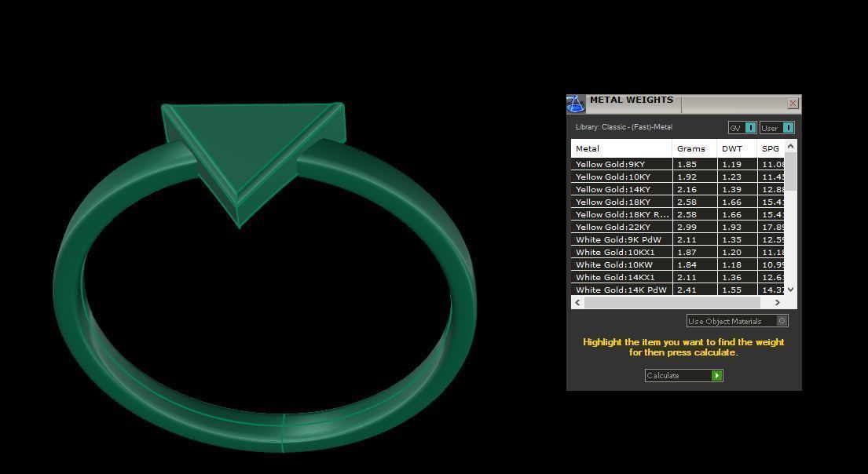This screenshot has height=474, width=868.
Task: Click the 2.16 grams cell
Action: (x=694, y=189)
